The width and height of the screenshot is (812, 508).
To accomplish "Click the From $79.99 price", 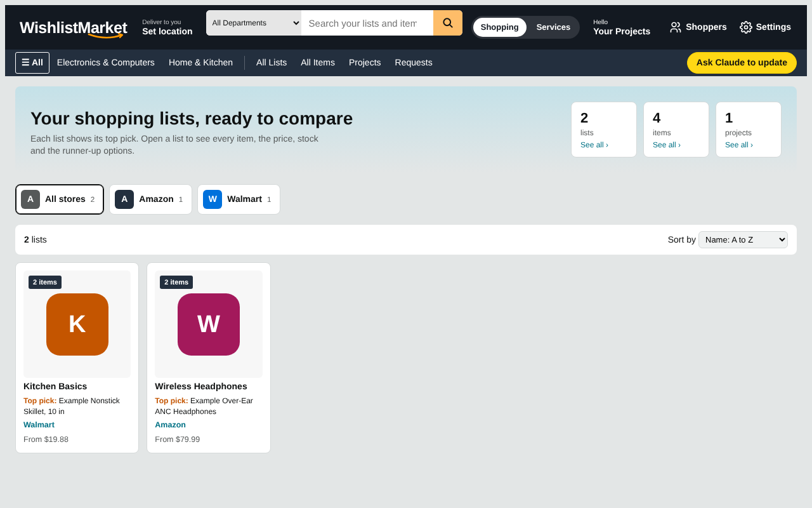I will [178, 439].
